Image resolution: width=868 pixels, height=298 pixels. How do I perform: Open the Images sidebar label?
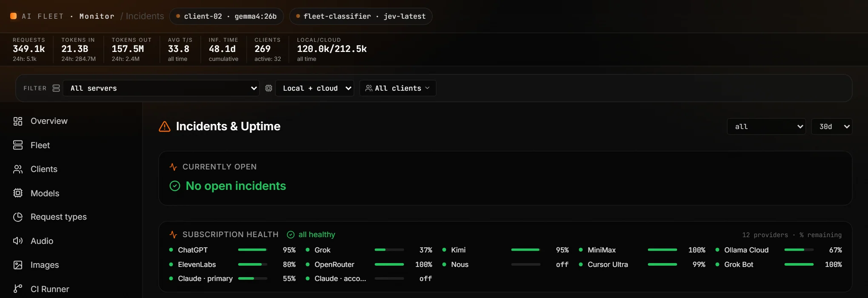tap(45, 265)
